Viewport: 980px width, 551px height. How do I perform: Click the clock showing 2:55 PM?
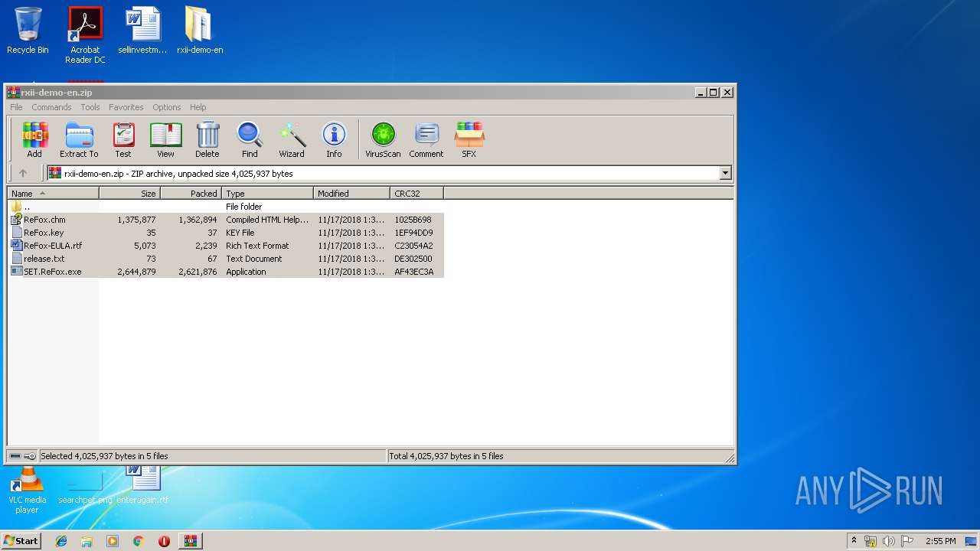[940, 541]
